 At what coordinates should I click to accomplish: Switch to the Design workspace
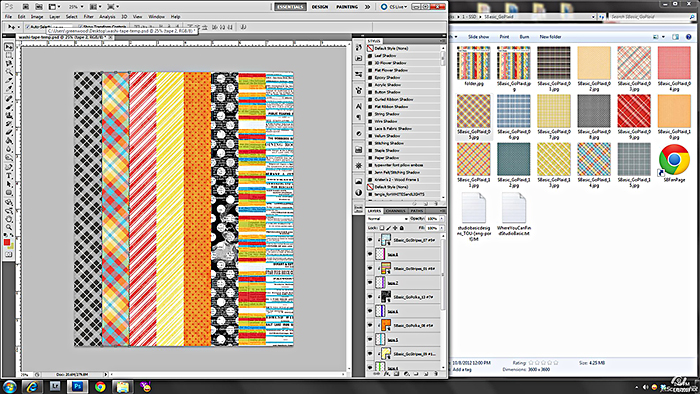coord(320,7)
